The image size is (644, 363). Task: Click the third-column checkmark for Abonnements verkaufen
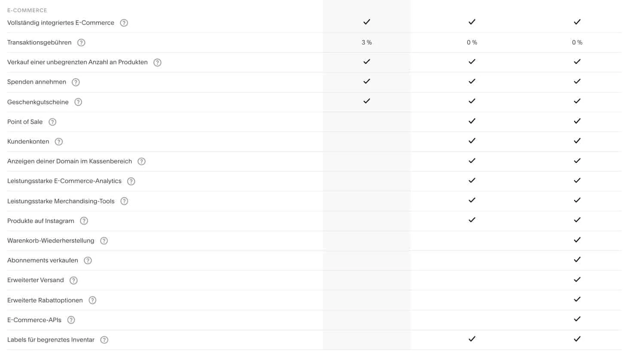click(577, 260)
